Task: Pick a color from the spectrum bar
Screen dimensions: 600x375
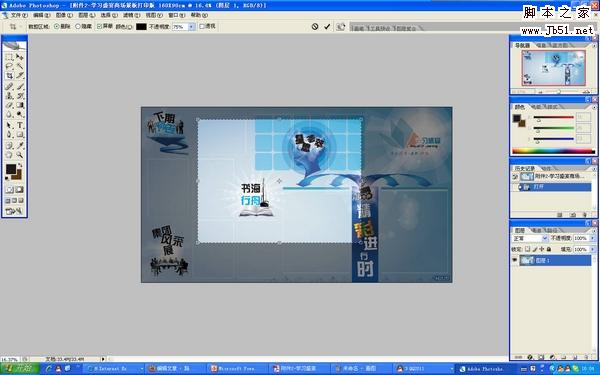Action: click(553, 151)
